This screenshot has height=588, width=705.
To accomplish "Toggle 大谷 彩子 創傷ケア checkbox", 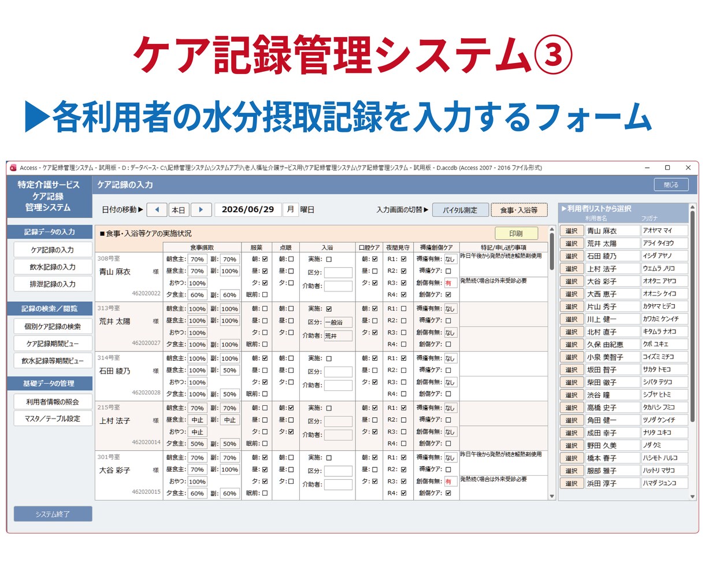I will pyautogui.click(x=448, y=493).
